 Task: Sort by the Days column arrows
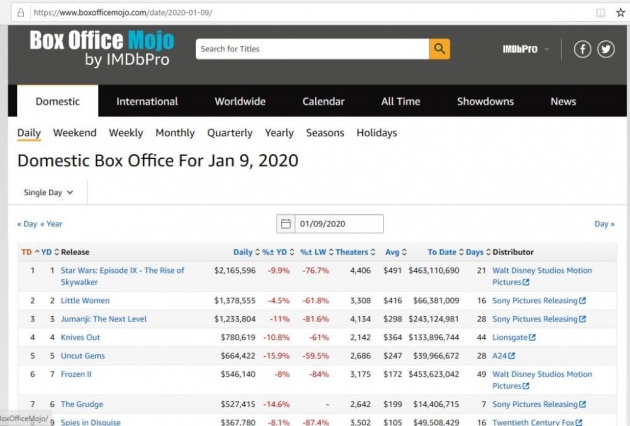[x=488, y=252]
